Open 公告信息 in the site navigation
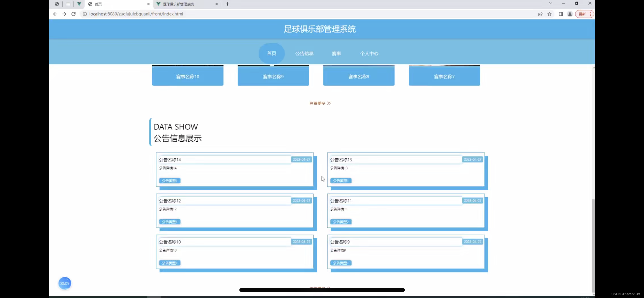The image size is (644, 298). (304, 53)
